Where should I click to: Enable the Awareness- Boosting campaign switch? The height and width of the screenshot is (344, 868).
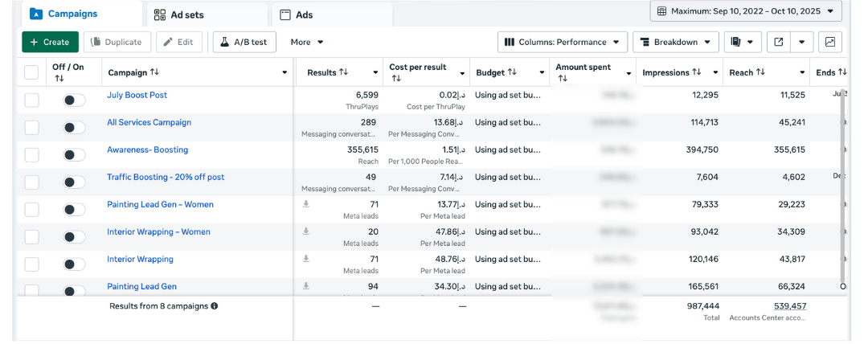[74, 155]
